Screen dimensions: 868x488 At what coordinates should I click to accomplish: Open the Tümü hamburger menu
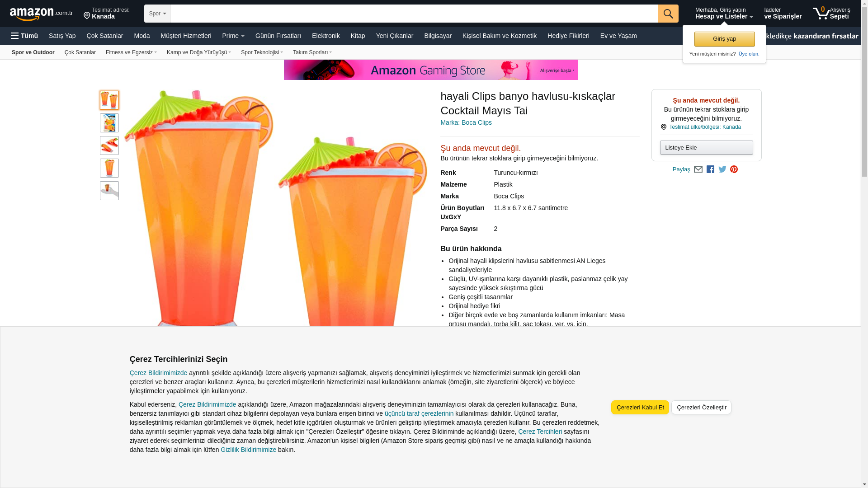[24, 36]
